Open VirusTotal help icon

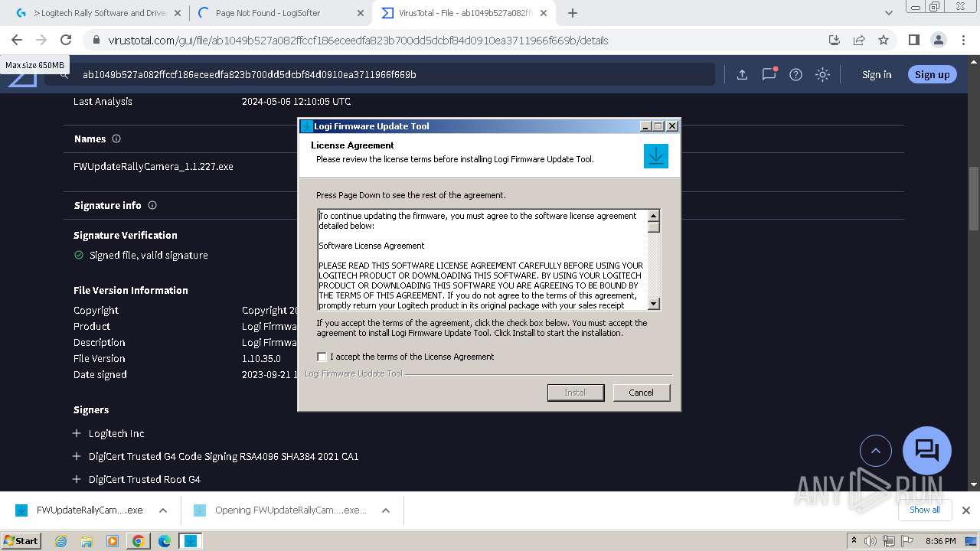(795, 74)
